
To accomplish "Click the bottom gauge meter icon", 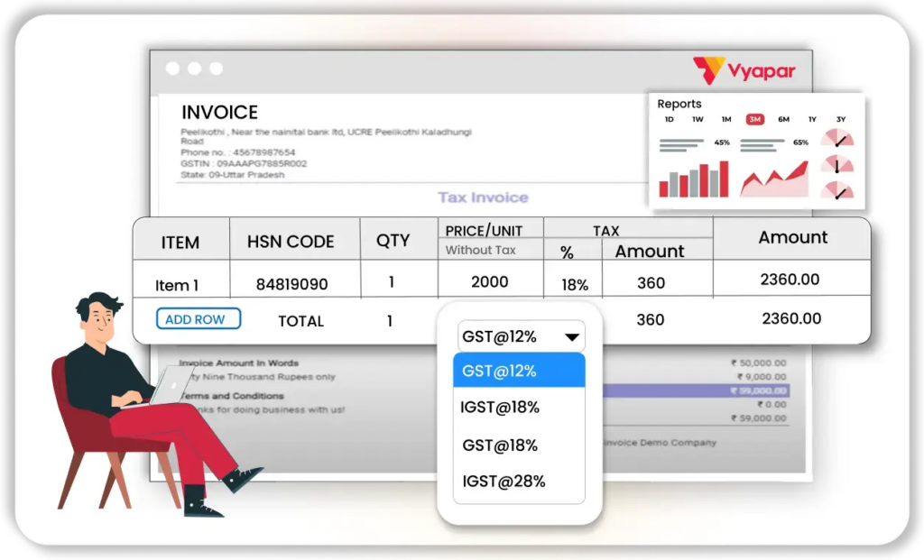I will pyautogui.click(x=836, y=190).
